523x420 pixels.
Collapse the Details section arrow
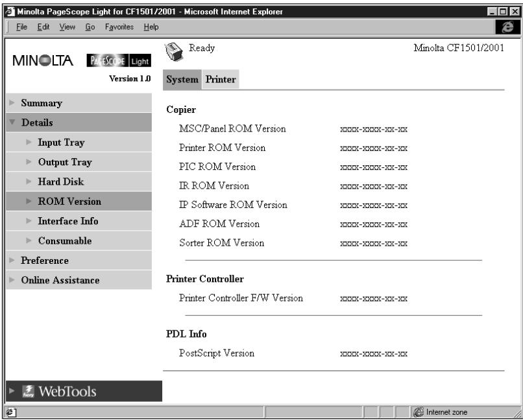coord(12,122)
